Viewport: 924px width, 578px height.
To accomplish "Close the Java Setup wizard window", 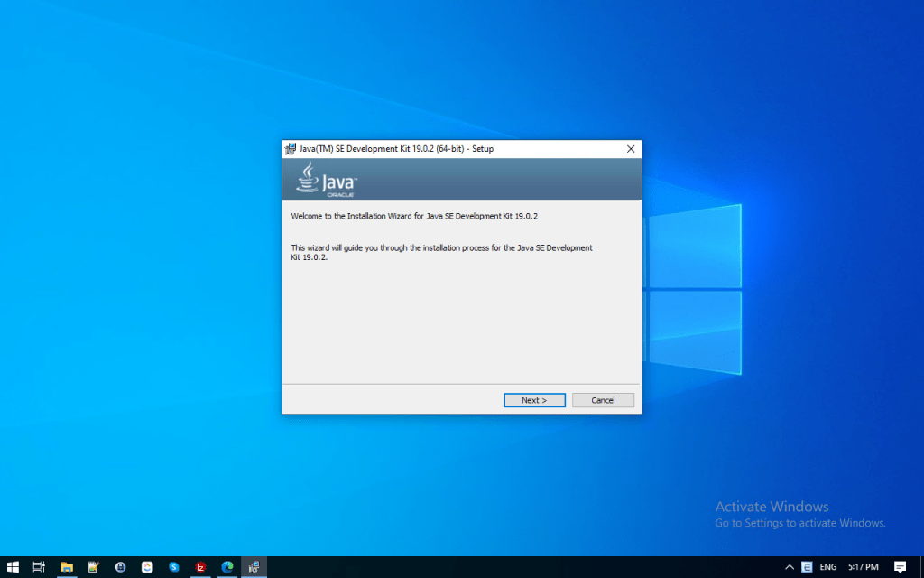I will 630,149.
